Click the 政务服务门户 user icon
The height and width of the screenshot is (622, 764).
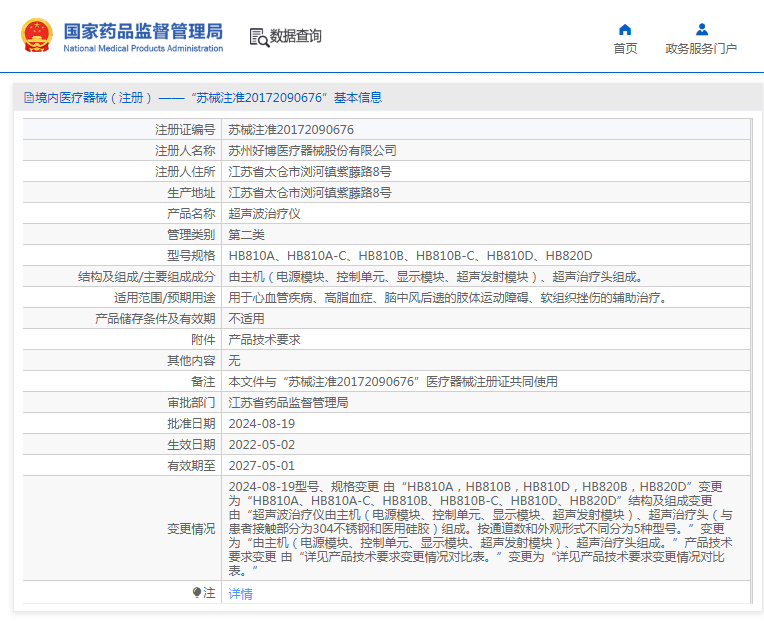[x=702, y=29]
